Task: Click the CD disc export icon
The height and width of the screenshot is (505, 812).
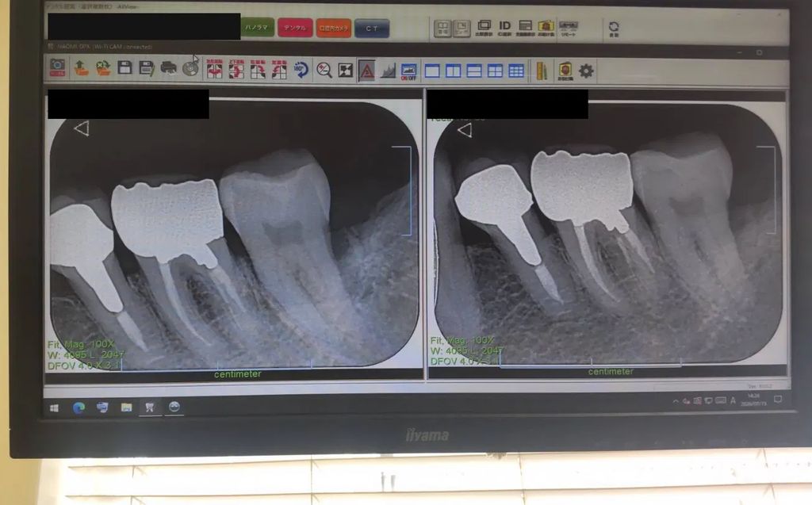Action: tap(190, 69)
